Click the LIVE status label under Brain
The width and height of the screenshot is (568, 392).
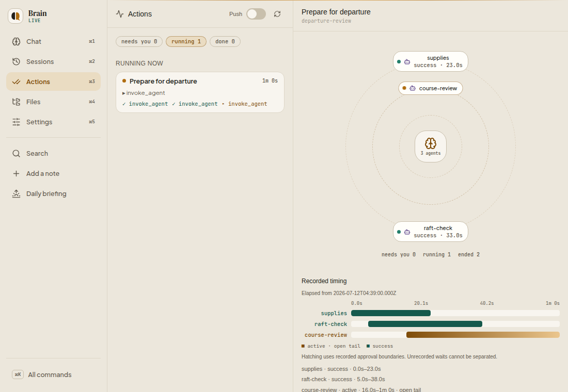[x=35, y=21]
